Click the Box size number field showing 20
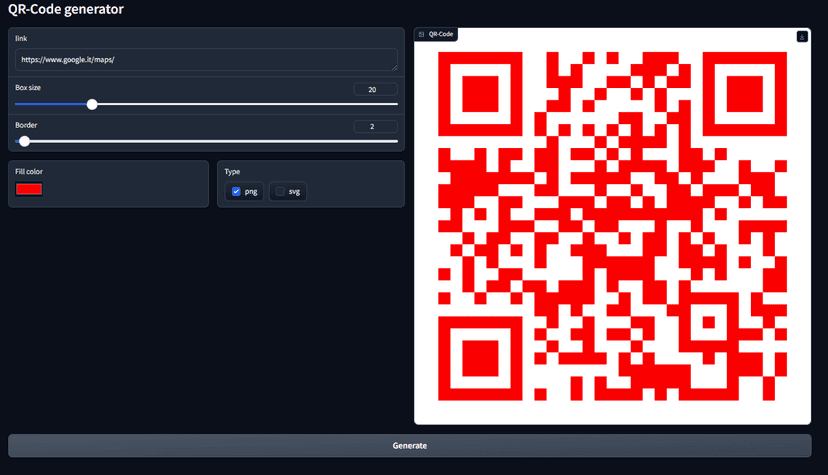Screen dimensions: 828x475 point(375,89)
